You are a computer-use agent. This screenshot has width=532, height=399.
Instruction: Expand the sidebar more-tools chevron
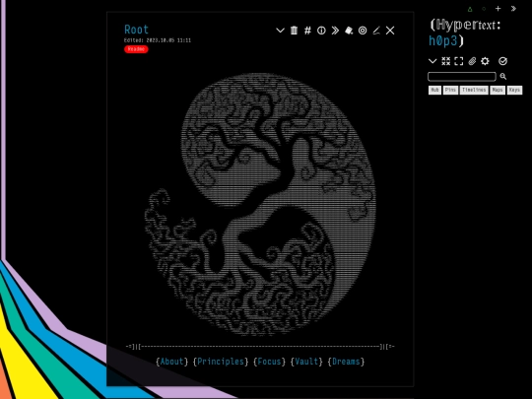point(432,61)
